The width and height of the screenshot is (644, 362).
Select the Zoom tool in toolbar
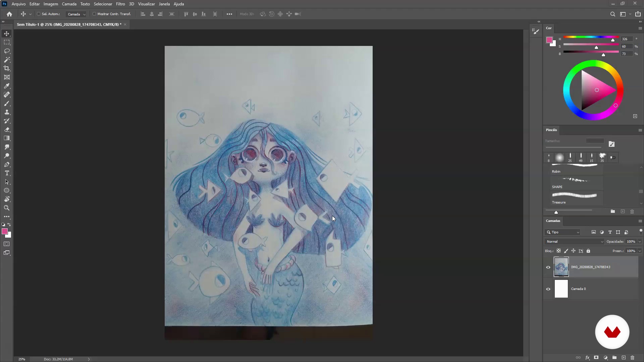click(x=7, y=208)
